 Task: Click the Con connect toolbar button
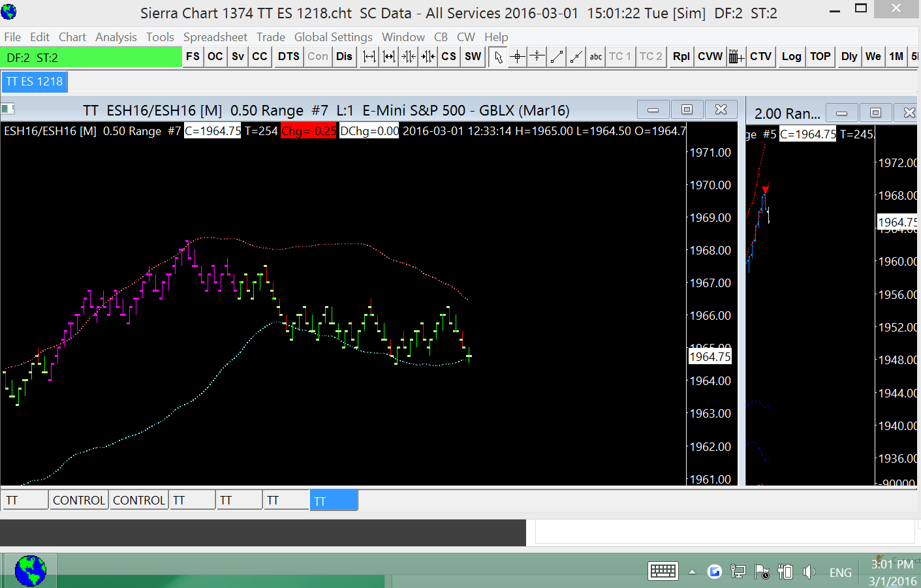(x=318, y=57)
